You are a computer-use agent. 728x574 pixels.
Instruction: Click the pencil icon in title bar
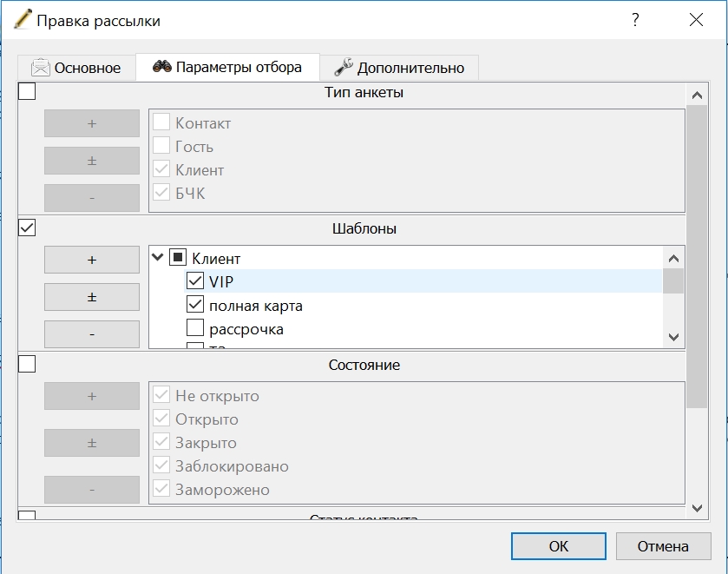pyautogui.click(x=23, y=19)
